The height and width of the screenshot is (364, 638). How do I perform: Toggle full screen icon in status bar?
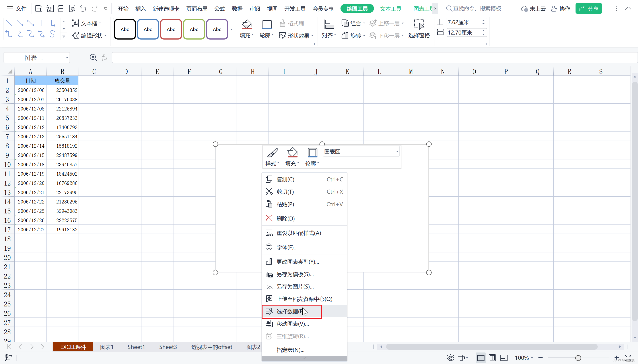(628, 357)
